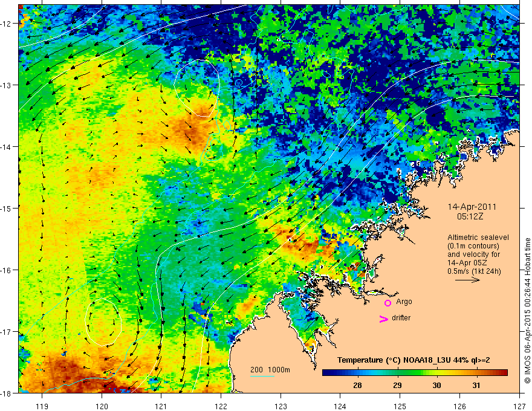Click the 'Altimetric sealevel' caption line
The image size is (532, 411).
click(x=478, y=238)
